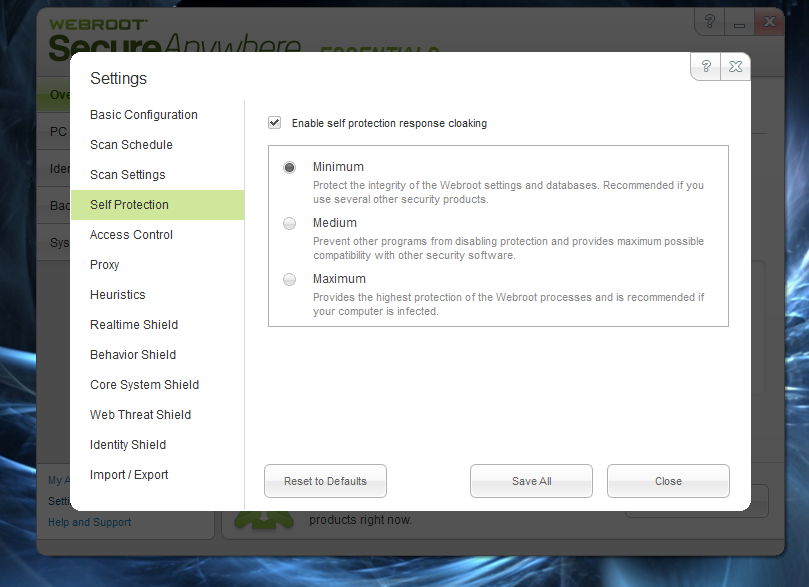The height and width of the screenshot is (587, 809).
Task: Open Realtime Shield settings
Action: [157, 324]
